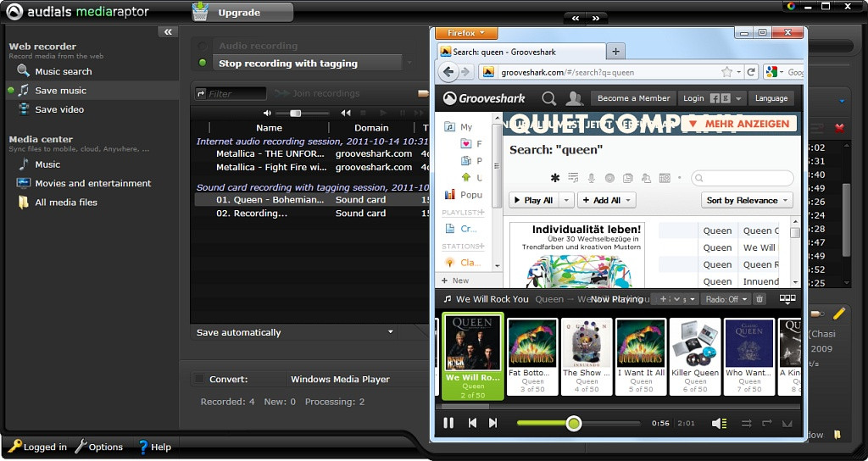Click the Upgrade button
868x461 pixels.
pos(242,12)
